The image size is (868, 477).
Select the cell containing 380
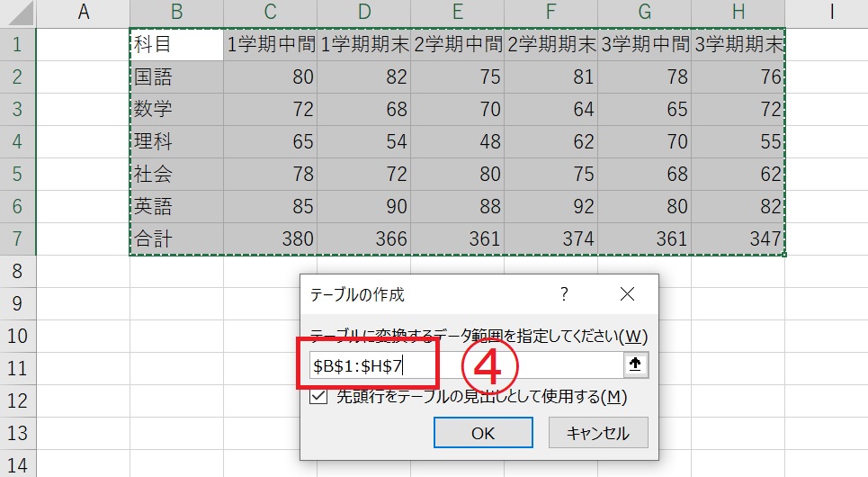(x=270, y=238)
